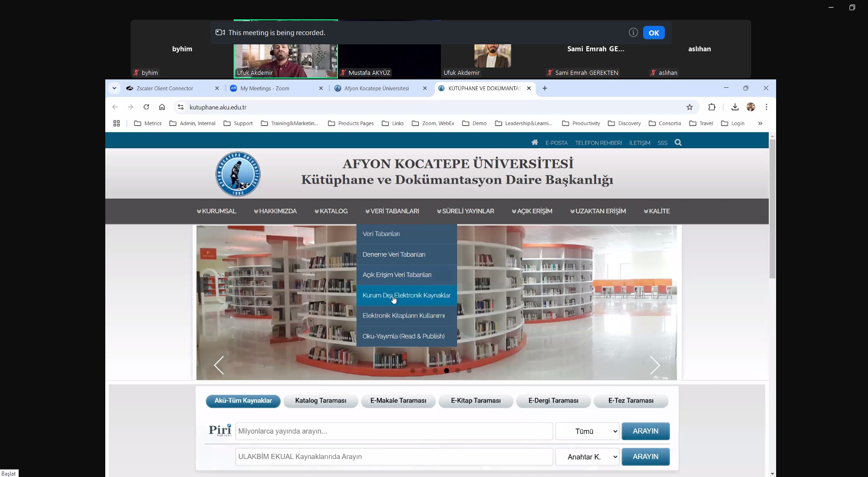Select the E-Tez Taraması search tab
868x477 pixels.
(631, 401)
